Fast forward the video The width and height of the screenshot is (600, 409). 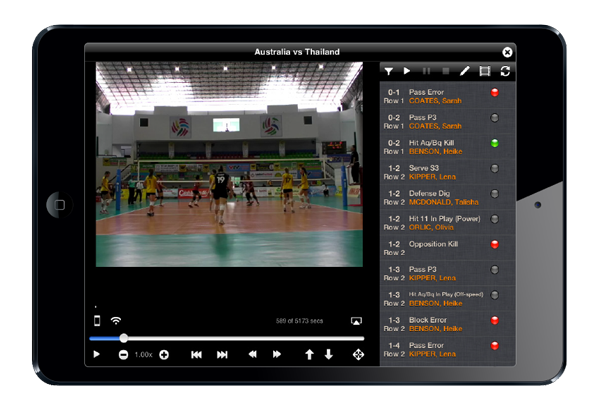point(277,354)
